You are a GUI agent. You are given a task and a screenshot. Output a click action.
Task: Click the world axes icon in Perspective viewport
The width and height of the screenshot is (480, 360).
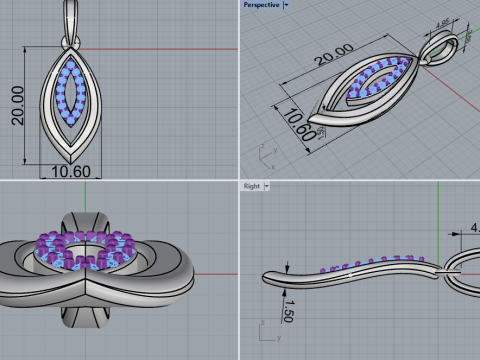(x=268, y=156)
